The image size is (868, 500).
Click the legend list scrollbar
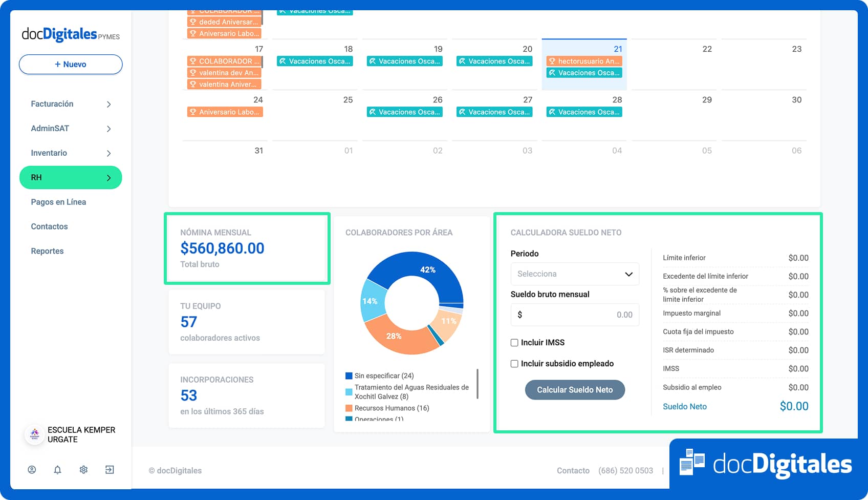coord(477,383)
